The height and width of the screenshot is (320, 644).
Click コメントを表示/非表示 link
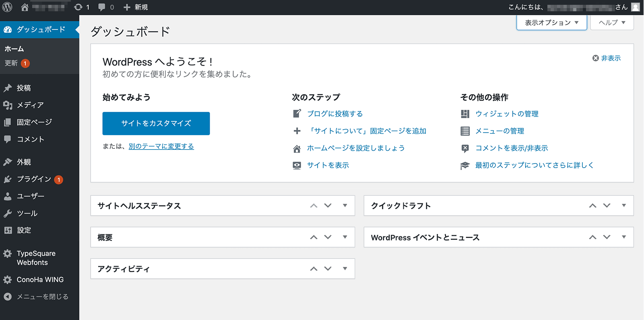pos(512,148)
